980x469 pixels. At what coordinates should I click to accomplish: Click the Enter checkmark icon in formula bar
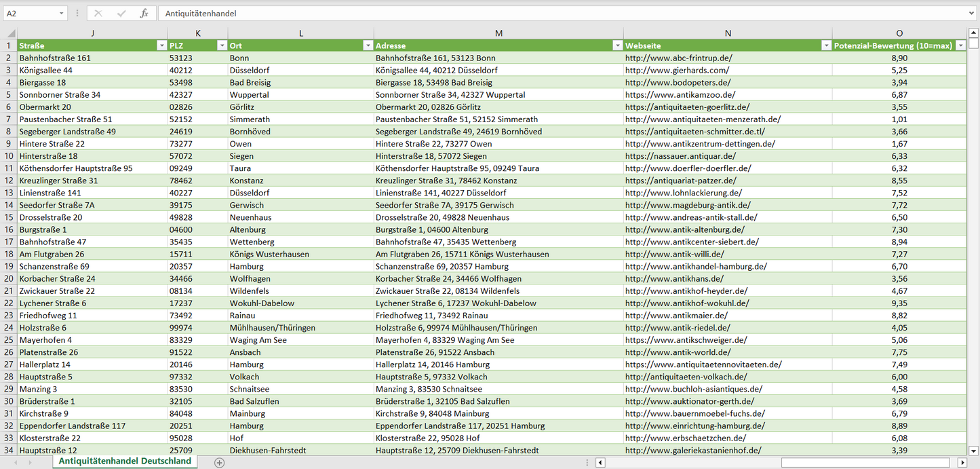(121, 14)
